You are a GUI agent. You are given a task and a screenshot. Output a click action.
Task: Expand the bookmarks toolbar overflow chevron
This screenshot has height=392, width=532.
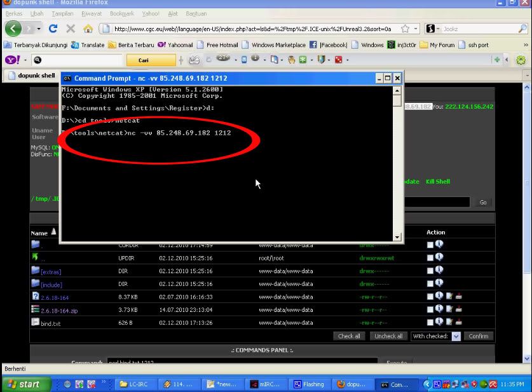tap(526, 45)
